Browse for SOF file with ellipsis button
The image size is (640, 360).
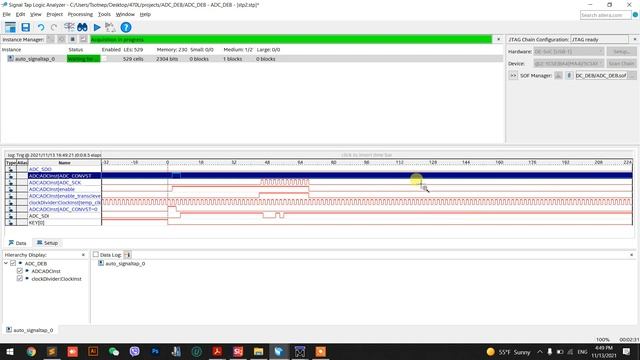632,76
